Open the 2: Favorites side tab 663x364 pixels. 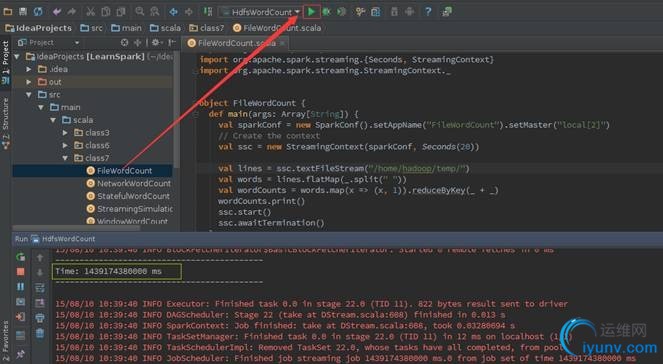pos(5,341)
